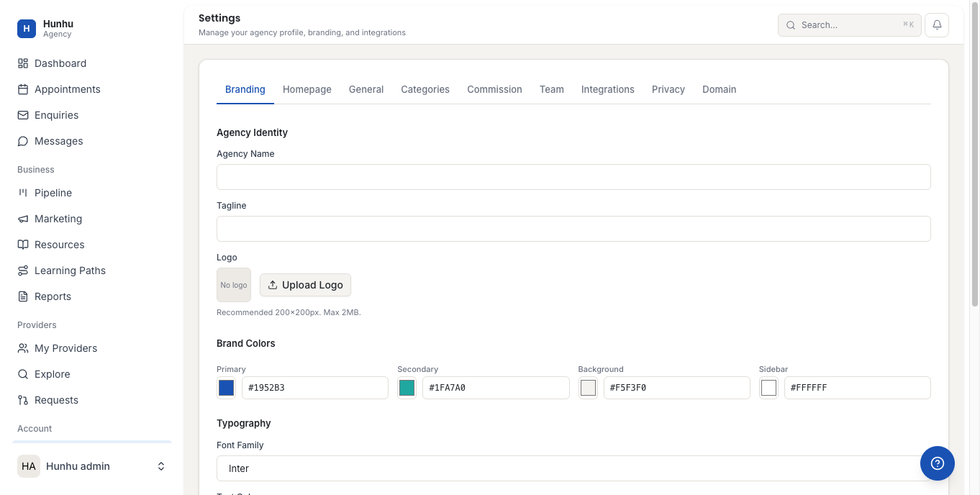Click the Reports document icon
The width and height of the screenshot is (980, 495).
pyautogui.click(x=23, y=296)
